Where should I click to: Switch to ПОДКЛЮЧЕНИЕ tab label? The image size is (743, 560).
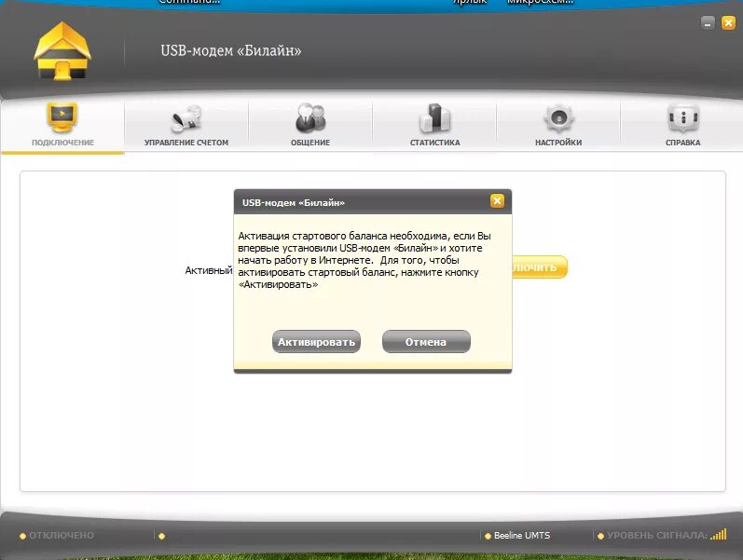pyautogui.click(x=62, y=143)
